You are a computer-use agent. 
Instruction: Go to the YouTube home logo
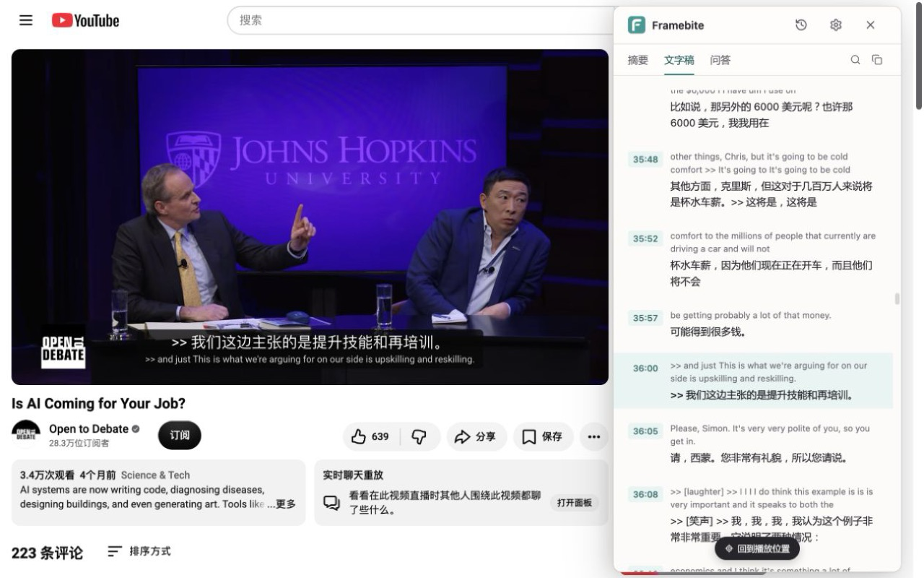click(85, 20)
